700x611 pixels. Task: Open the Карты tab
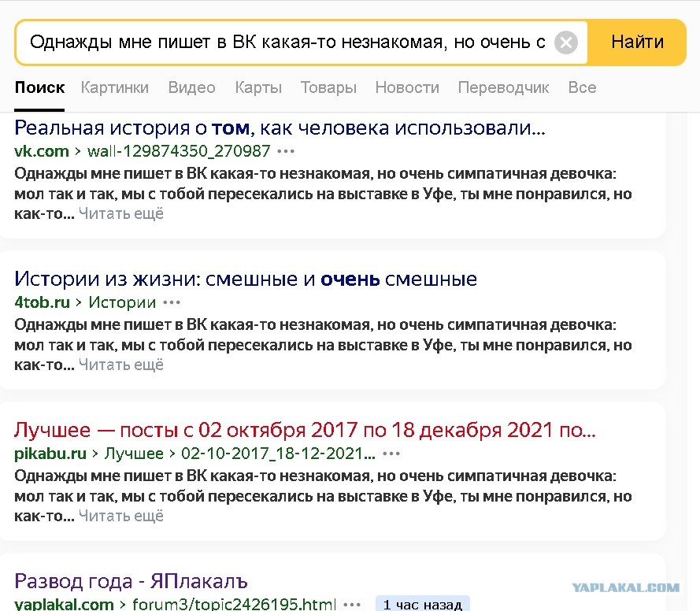(x=258, y=87)
